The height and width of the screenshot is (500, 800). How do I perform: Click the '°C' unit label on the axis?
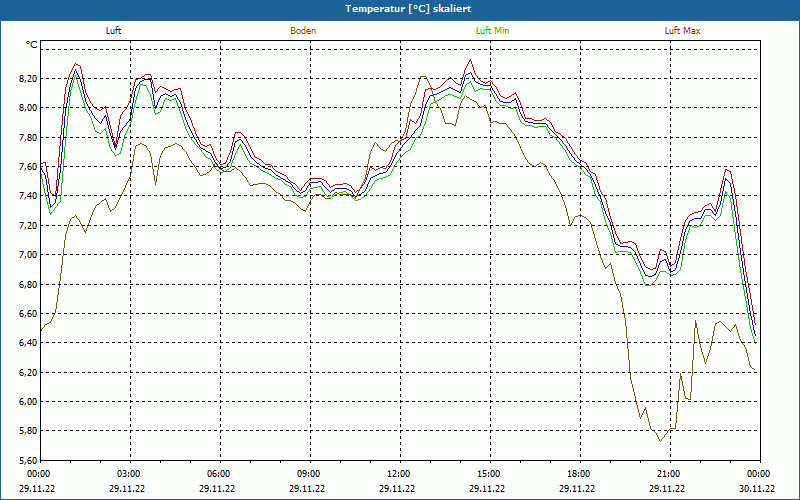pos(32,45)
